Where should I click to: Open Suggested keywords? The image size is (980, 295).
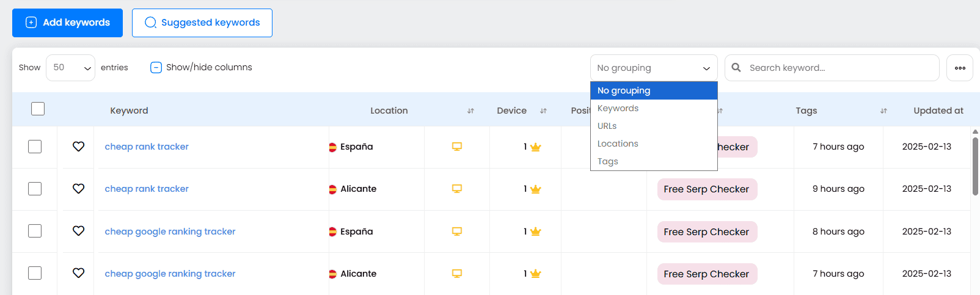[x=202, y=23]
